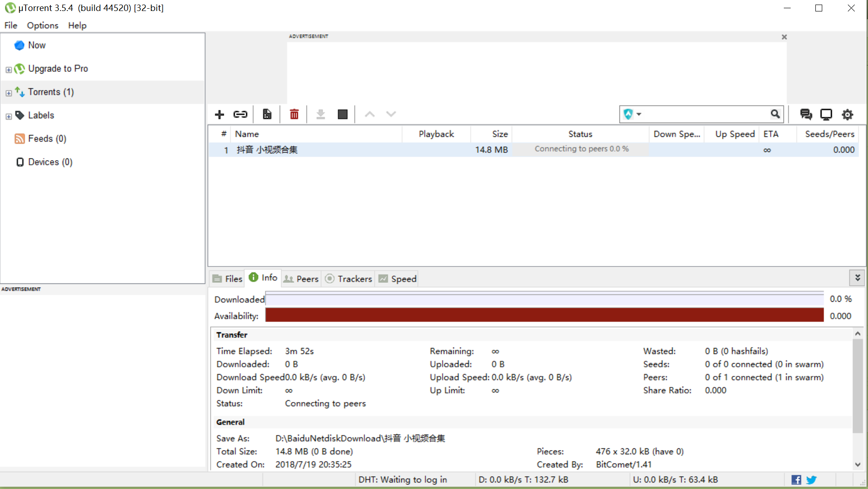This screenshot has height=489, width=868.
Task: Switch to the Files tab
Action: coord(227,279)
